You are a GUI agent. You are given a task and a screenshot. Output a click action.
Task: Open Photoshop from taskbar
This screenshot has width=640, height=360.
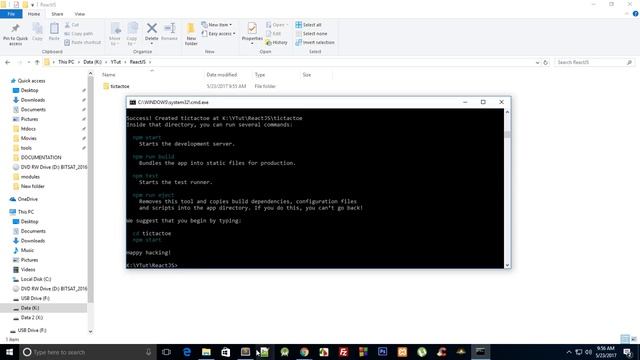point(382,352)
